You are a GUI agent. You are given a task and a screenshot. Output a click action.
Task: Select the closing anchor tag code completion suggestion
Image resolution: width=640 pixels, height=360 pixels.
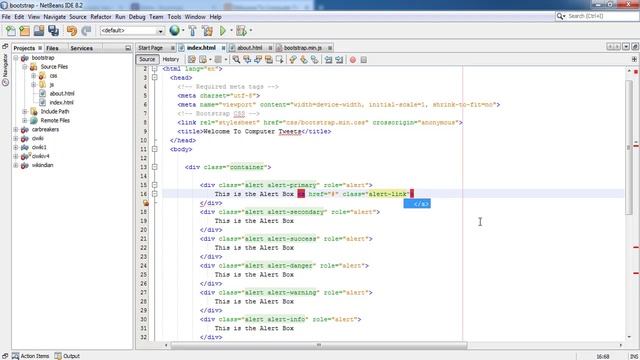pyautogui.click(x=417, y=204)
